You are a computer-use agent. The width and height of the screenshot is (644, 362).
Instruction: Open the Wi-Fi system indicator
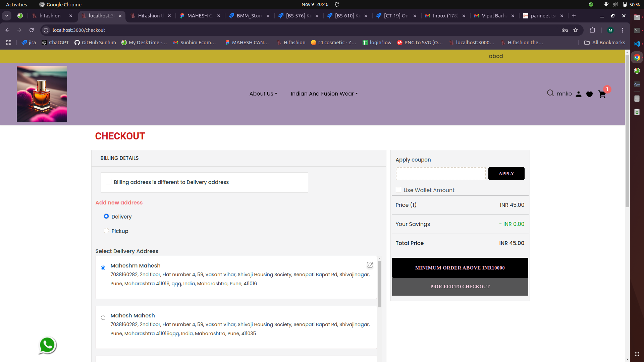[606, 4]
